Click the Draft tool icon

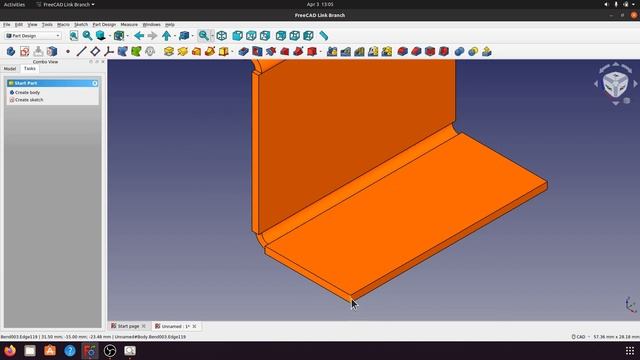click(430, 51)
